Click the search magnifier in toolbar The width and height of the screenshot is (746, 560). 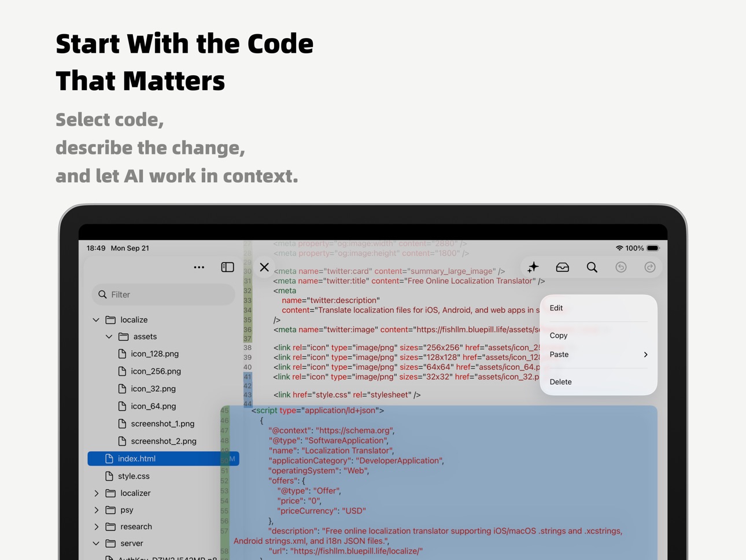(x=592, y=267)
